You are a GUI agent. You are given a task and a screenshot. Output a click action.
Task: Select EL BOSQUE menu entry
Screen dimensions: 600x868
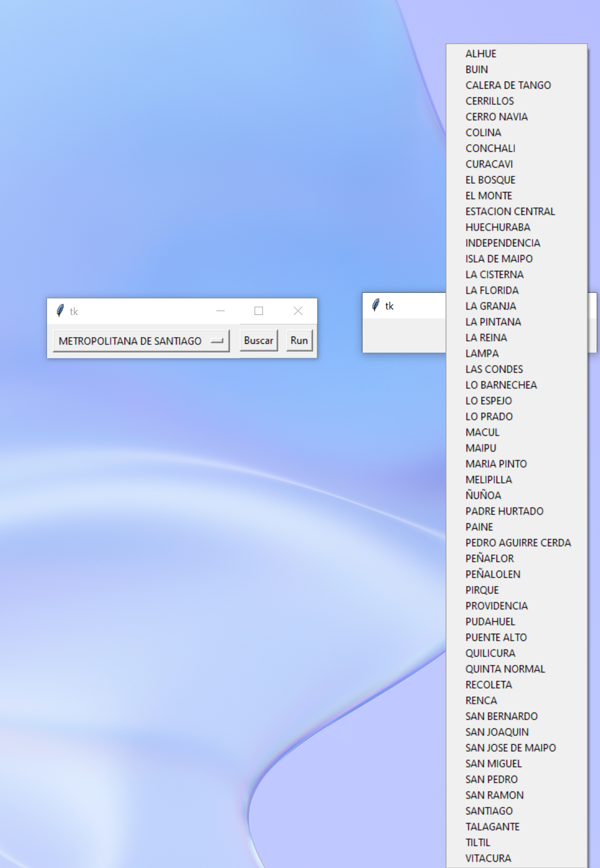coord(516,180)
